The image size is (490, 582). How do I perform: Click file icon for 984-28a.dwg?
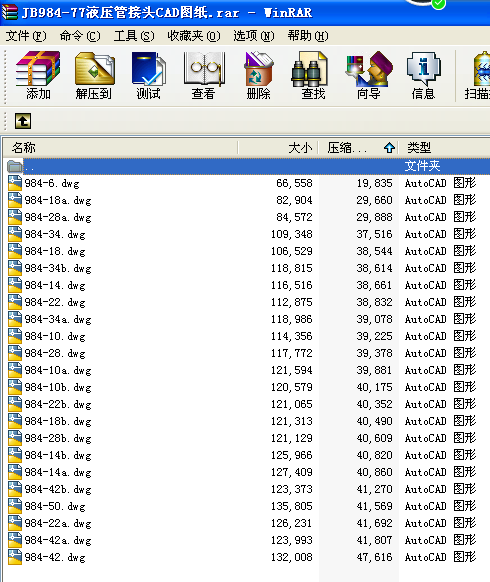(15, 217)
